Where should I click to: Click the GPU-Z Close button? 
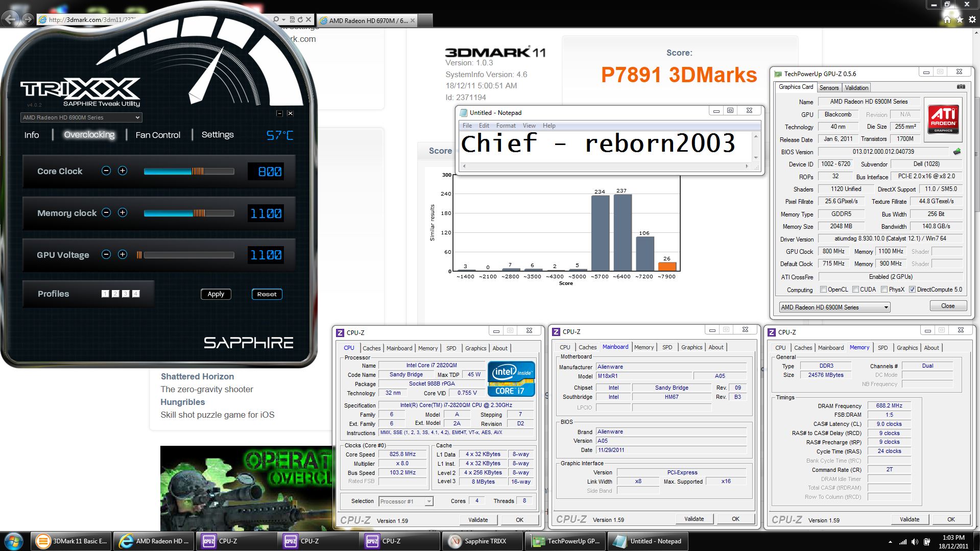(948, 306)
